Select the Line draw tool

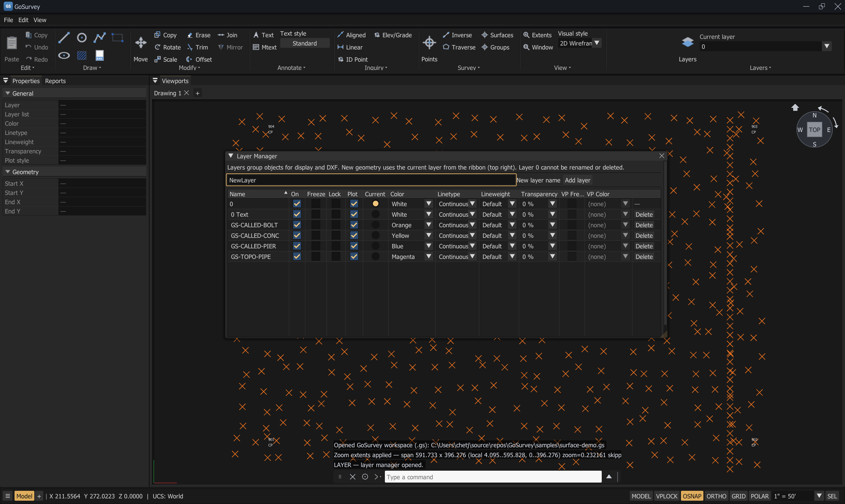pos(64,37)
